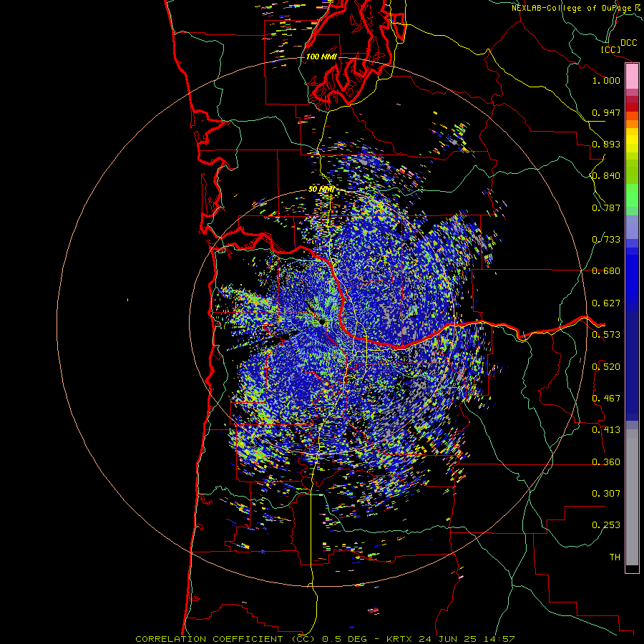Screen dimensions: 644x644
Task: Pick the lavender swatch on the color bar
Action: click(x=632, y=227)
